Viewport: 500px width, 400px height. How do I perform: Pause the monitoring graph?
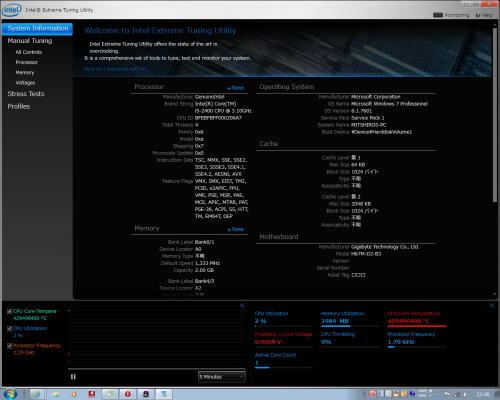tap(73, 377)
